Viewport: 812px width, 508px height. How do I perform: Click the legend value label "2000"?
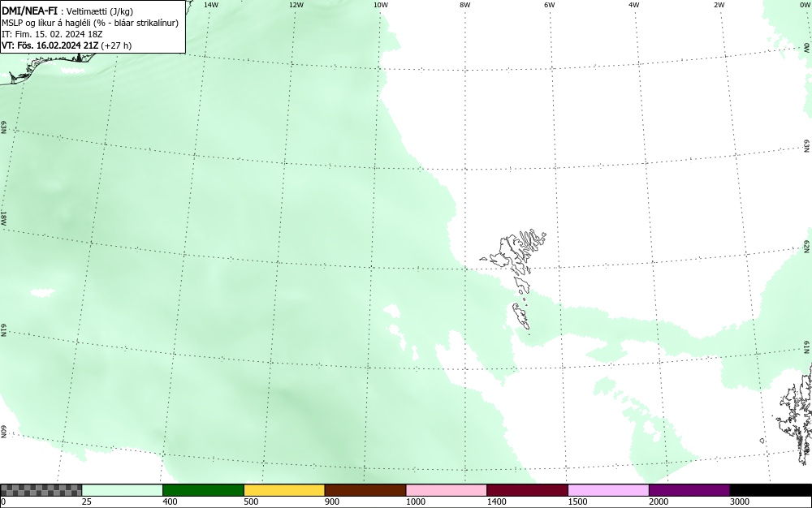[659, 502]
